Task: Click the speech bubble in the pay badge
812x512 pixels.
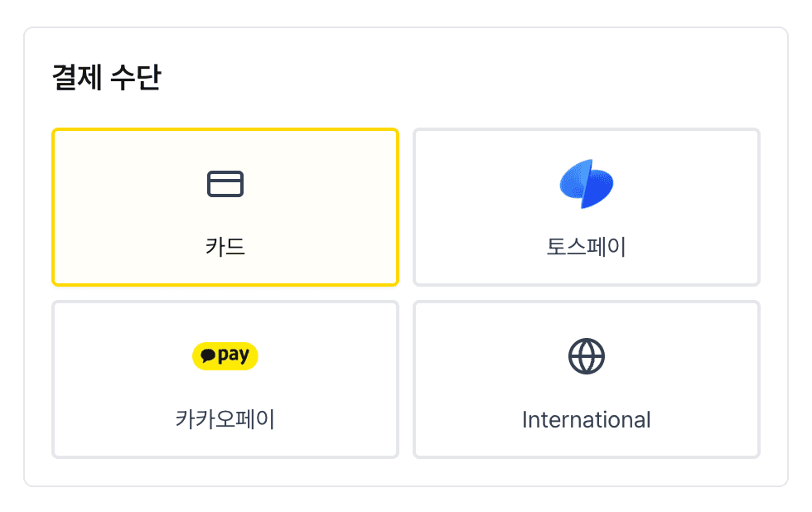Action: tap(209, 356)
